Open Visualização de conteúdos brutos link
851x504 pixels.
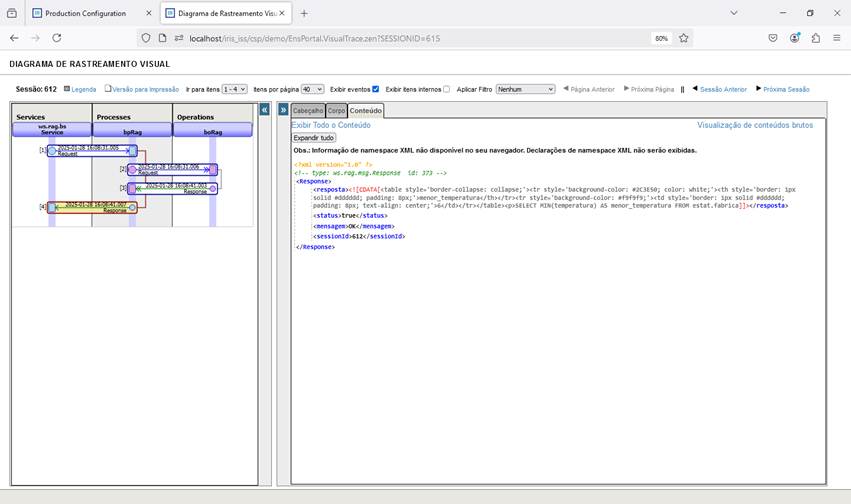point(754,125)
